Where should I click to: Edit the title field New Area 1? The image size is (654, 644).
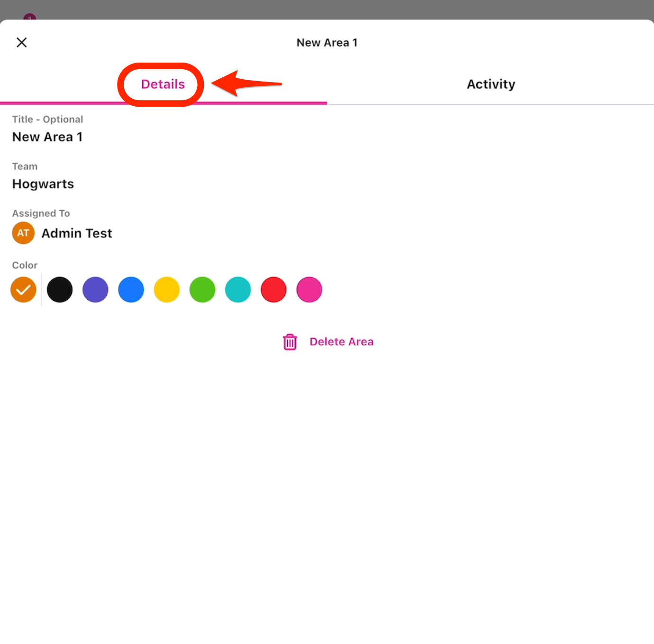point(47,137)
